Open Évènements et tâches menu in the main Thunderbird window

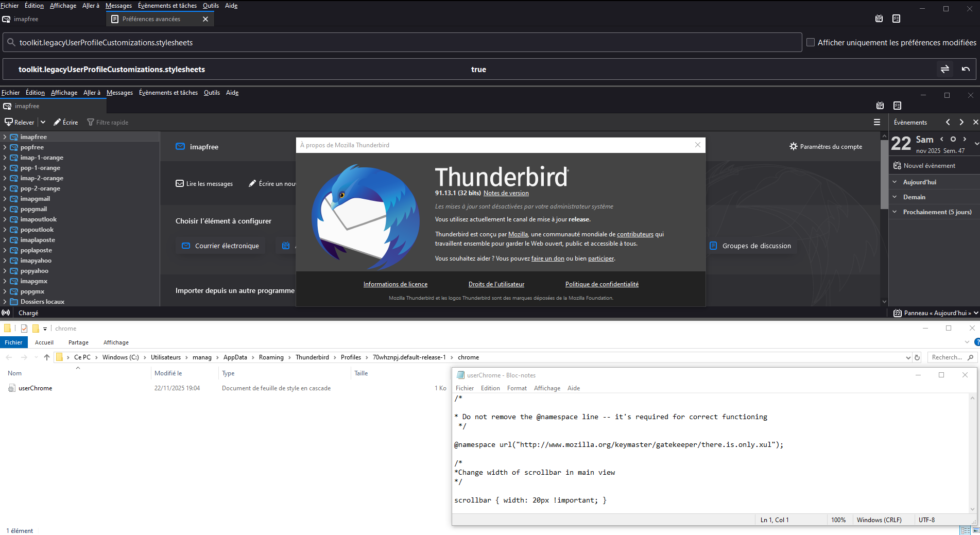coord(168,93)
